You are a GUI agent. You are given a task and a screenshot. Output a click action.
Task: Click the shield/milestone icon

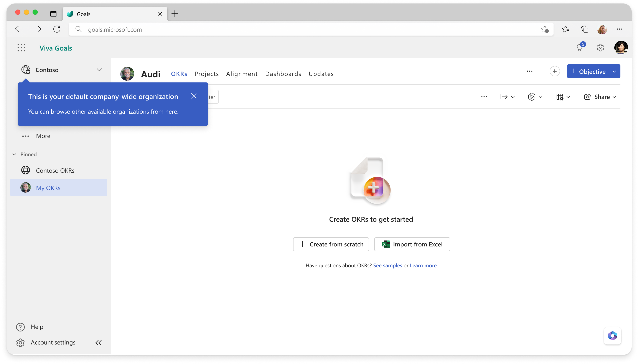[x=531, y=96]
